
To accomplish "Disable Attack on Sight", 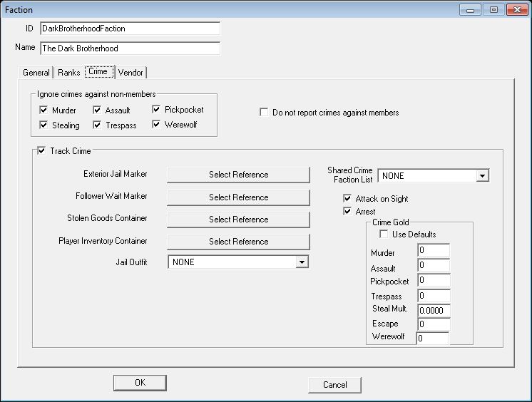I will [347, 198].
